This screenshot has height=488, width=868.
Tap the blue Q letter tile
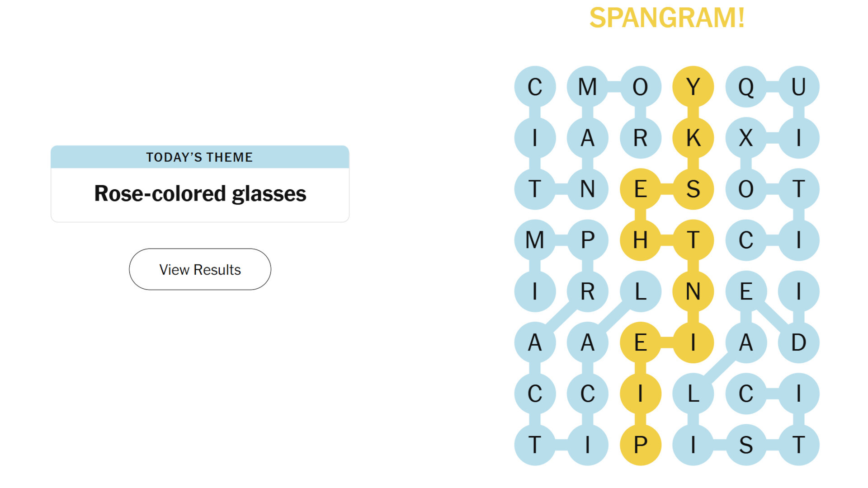746,87
